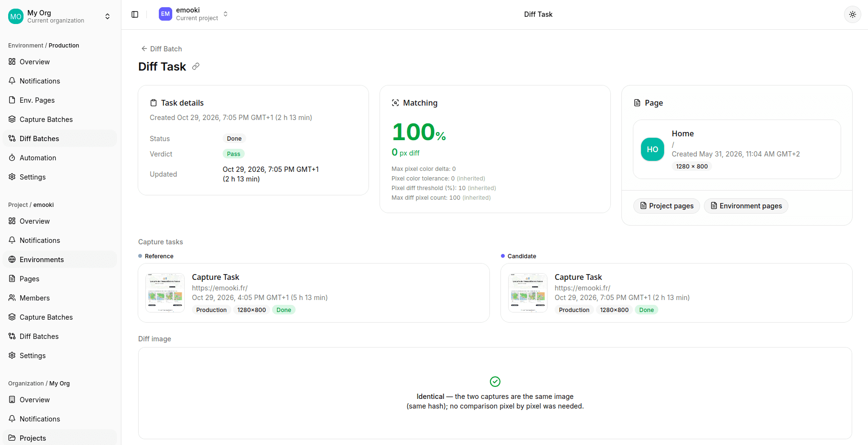Open the My Org organization switcher

[x=60, y=16]
